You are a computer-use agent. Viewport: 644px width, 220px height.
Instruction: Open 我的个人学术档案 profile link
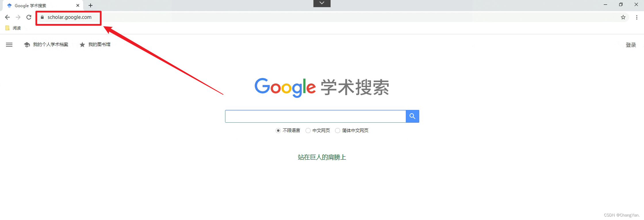[46, 45]
